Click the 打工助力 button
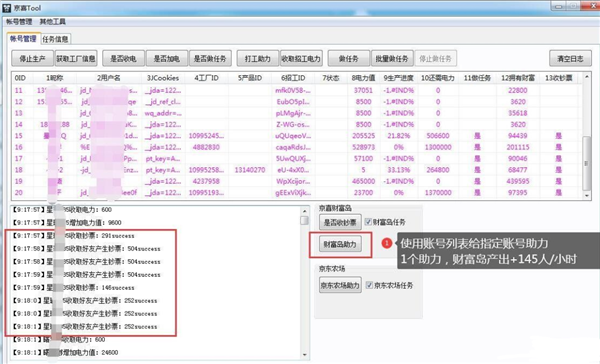Image resolution: width=600 pixels, height=364 pixels. pos(258,59)
